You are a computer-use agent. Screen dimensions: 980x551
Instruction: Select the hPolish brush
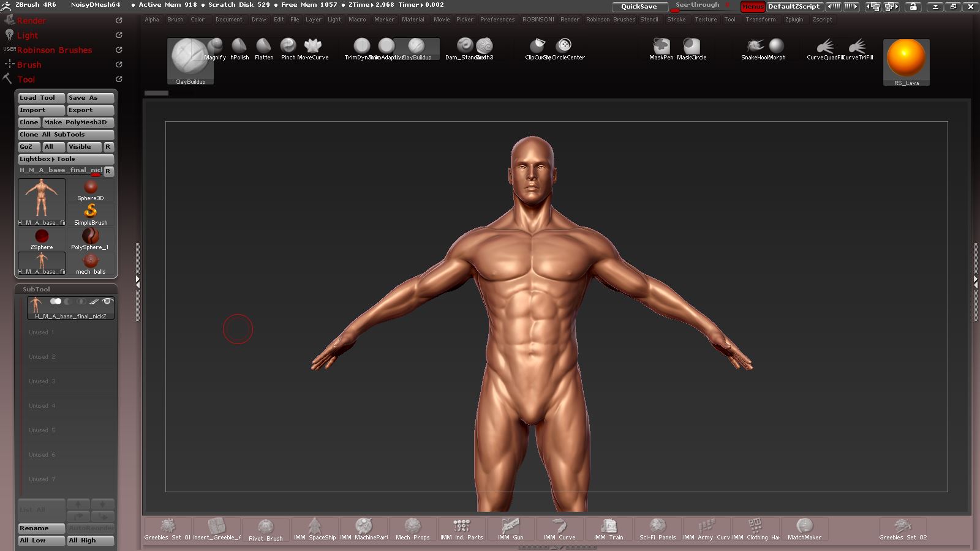(239, 49)
